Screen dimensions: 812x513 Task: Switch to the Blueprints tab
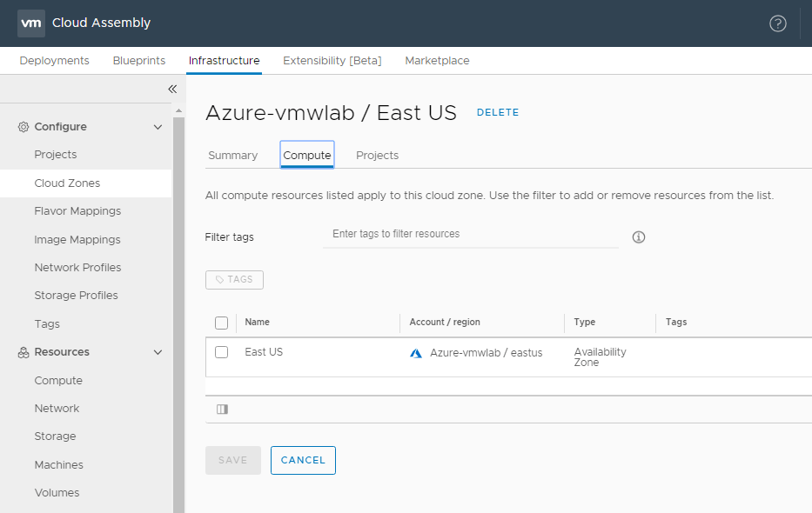coord(138,61)
